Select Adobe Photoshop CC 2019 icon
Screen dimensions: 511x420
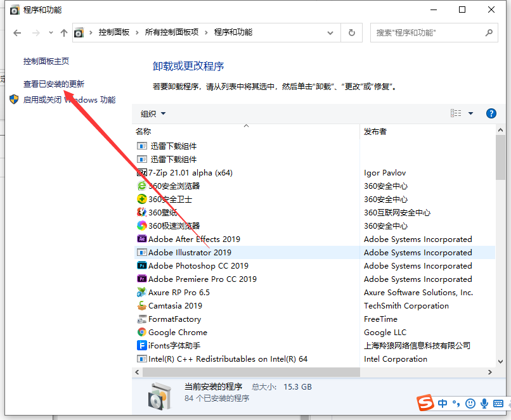(142, 265)
